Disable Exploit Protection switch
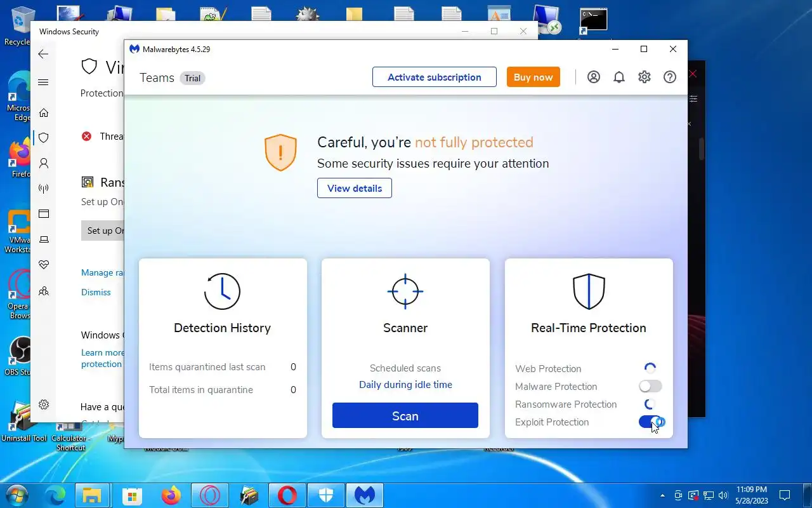Viewport: 812px width, 508px height. pos(651,422)
